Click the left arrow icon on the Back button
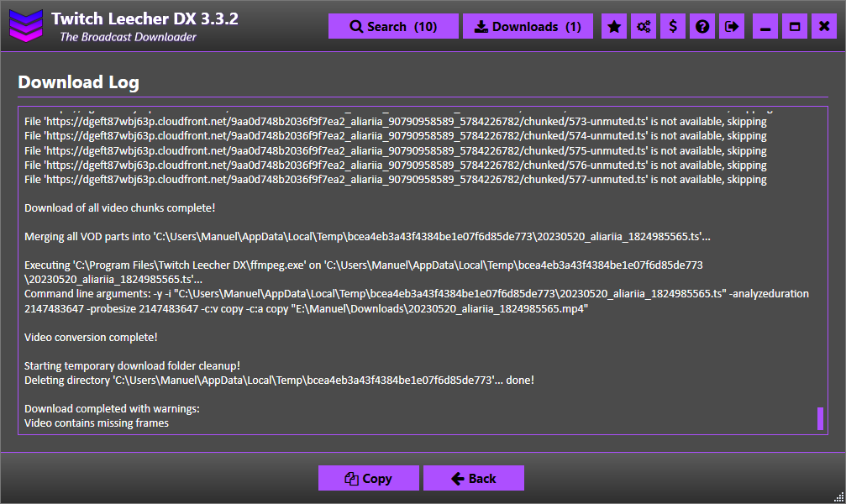 click(455, 478)
